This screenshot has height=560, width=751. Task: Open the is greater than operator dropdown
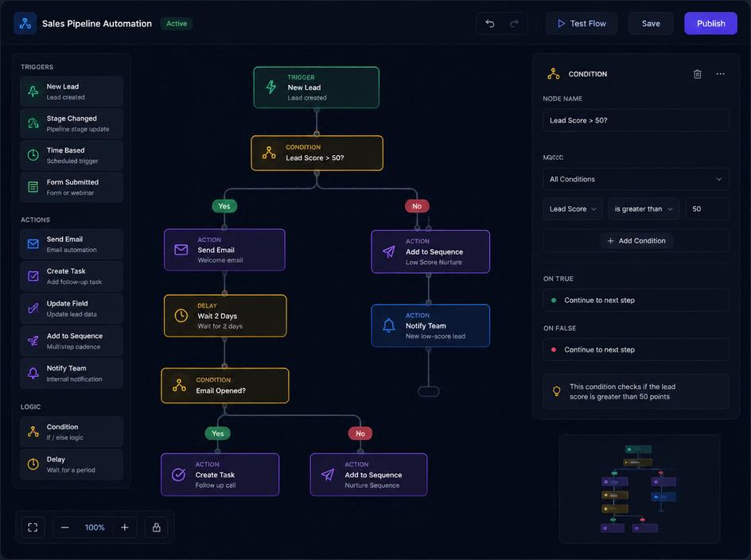[x=644, y=209]
